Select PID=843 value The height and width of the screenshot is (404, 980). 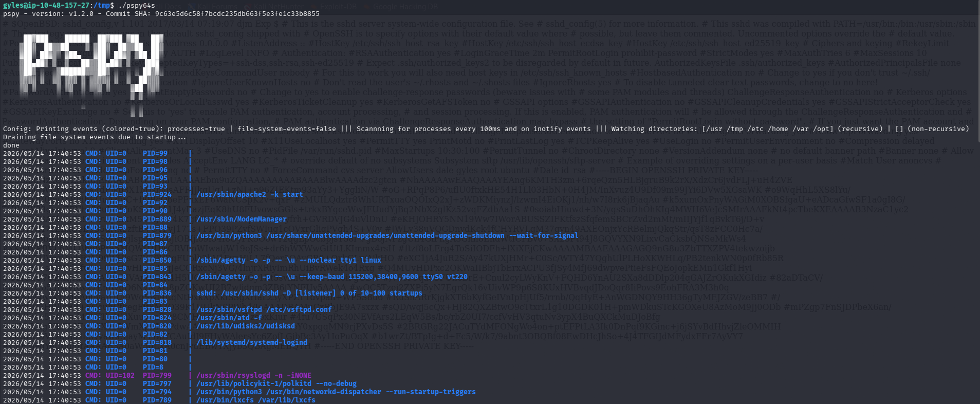(157, 277)
